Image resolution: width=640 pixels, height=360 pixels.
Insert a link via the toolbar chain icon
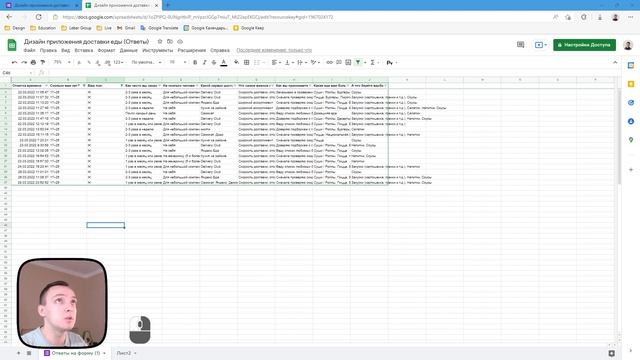coord(329,62)
